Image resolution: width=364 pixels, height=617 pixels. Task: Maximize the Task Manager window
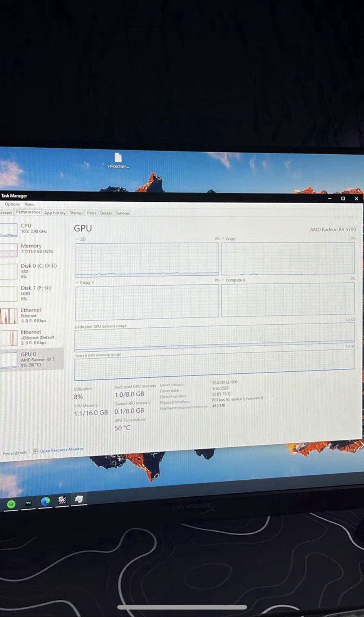point(343,198)
